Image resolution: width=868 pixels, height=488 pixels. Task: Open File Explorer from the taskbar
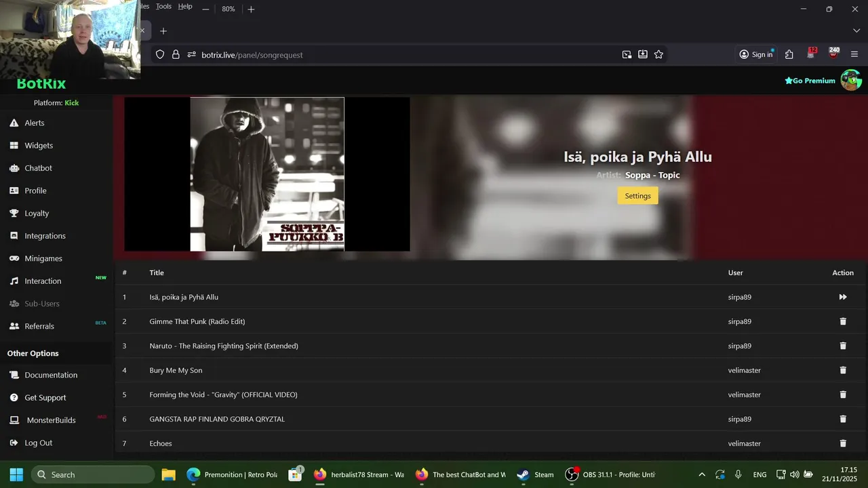(x=168, y=474)
